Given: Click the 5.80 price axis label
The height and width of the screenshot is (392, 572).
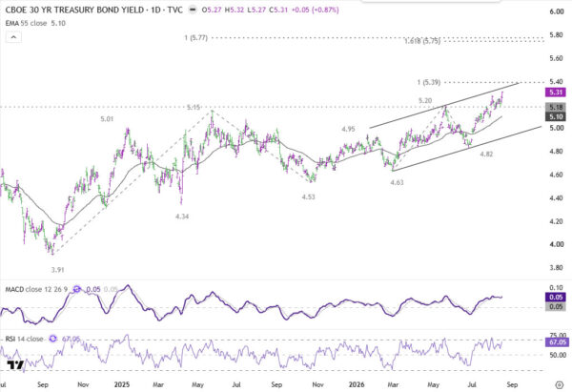Looking at the screenshot, I should pos(557,35).
